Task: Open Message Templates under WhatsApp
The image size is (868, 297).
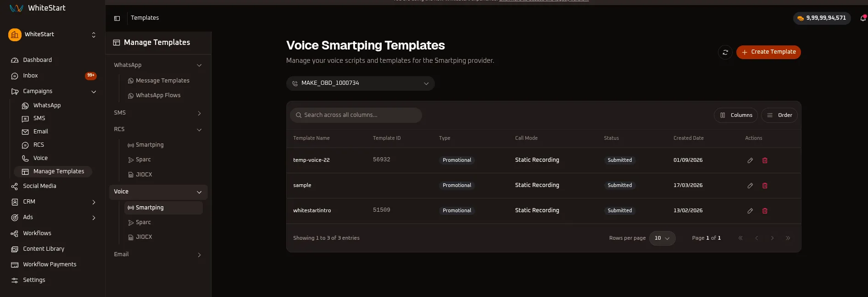Action: tap(162, 81)
